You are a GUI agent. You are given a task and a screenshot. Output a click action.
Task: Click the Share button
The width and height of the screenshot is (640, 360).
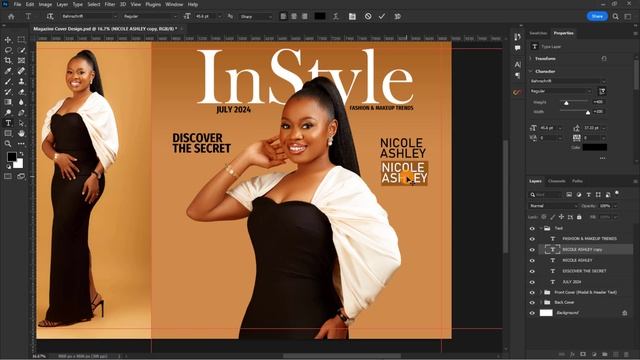tap(597, 16)
